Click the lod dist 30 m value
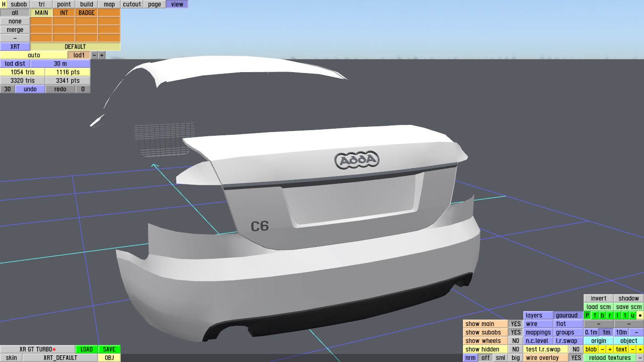 pos(60,64)
